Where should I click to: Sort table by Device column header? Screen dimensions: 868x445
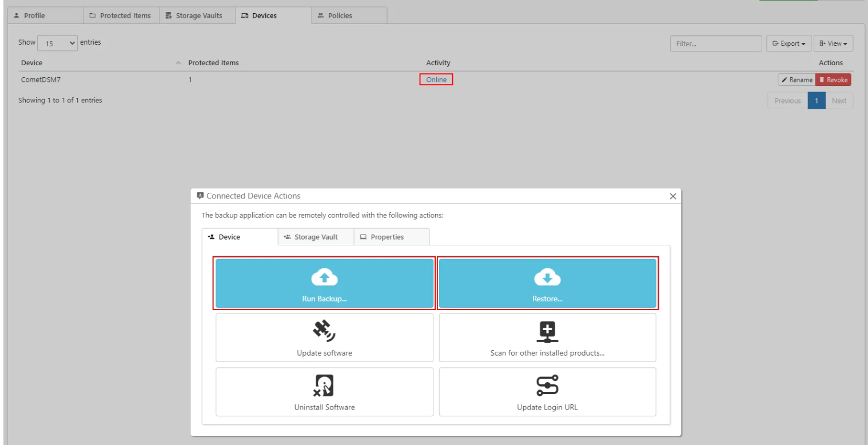pos(32,63)
